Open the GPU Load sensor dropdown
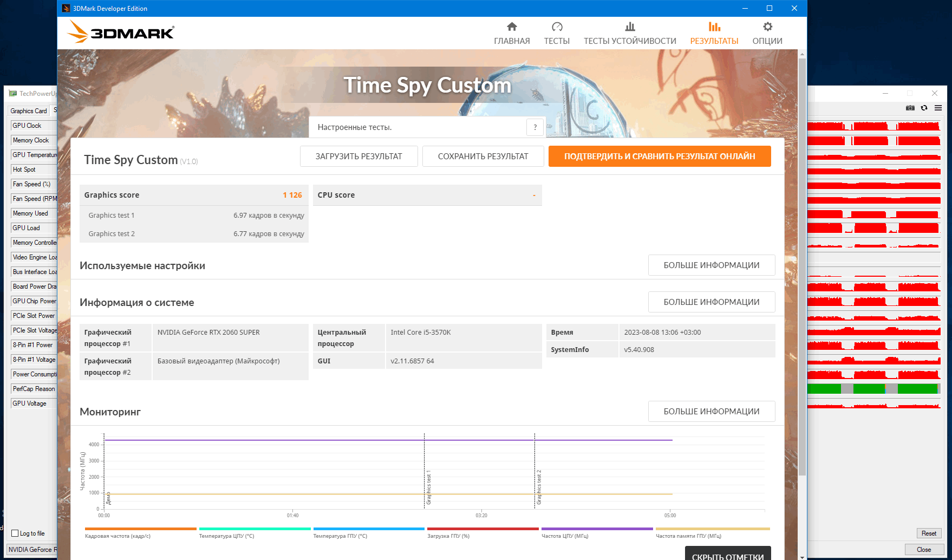Screen dimensions: 952x560 [x=34, y=228]
